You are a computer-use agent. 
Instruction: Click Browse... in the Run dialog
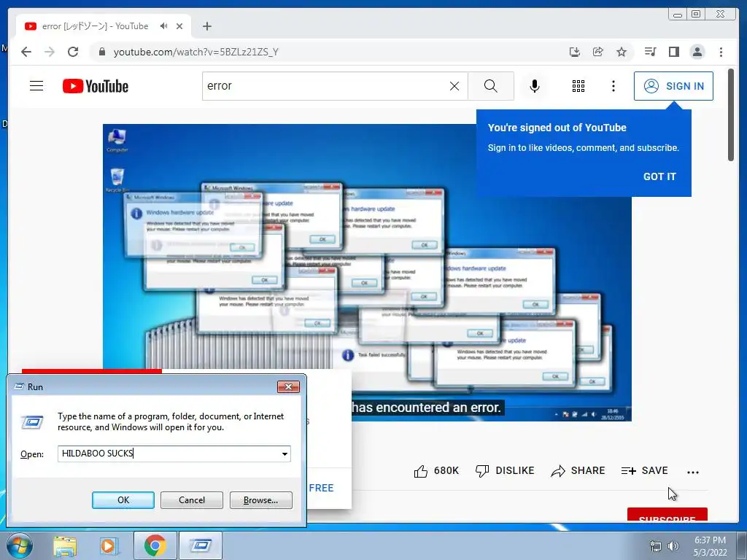point(260,500)
